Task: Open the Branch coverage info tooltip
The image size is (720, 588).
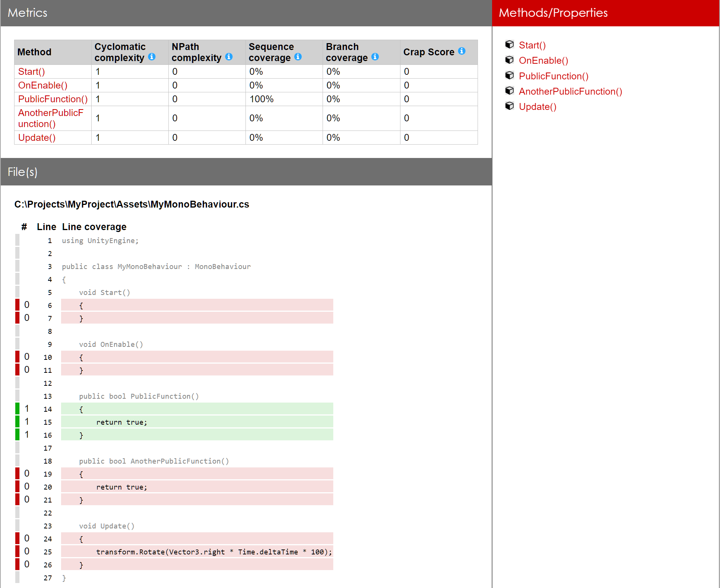Action: point(376,56)
